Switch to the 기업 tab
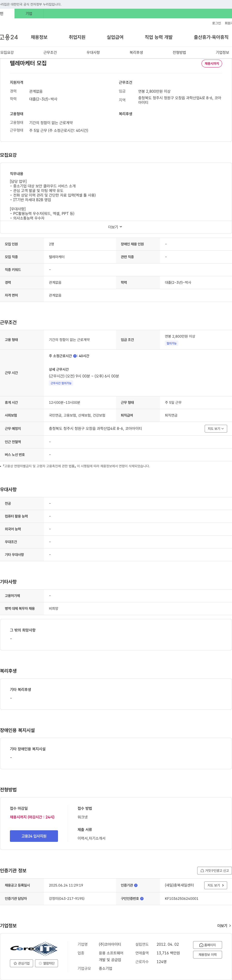The image size is (232, 980). (x=29, y=14)
